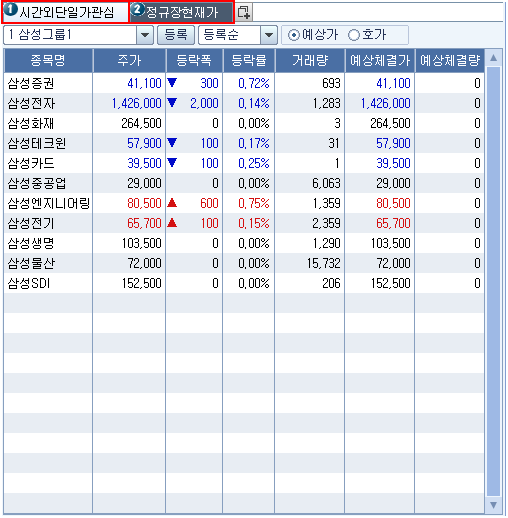Click the vertical scrollbar thumb
This screenshot has height=518, width=508.
[493, 281]
